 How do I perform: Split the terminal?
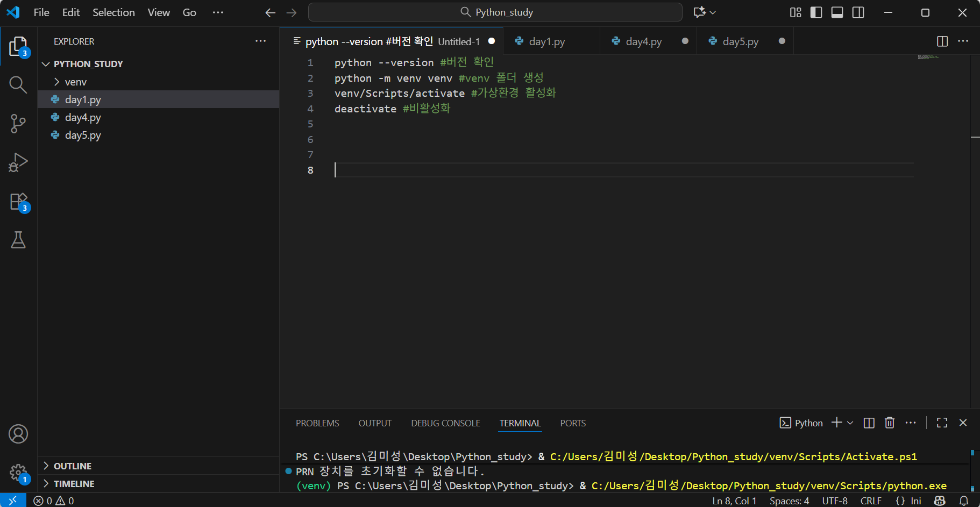coord(869,423)
